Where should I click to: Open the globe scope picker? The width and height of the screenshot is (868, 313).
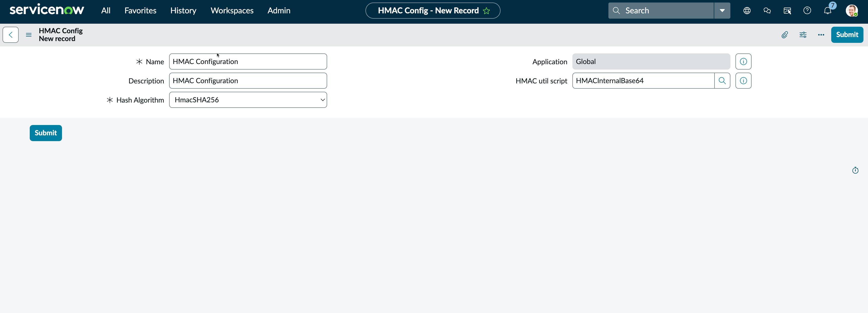[747, 11]
